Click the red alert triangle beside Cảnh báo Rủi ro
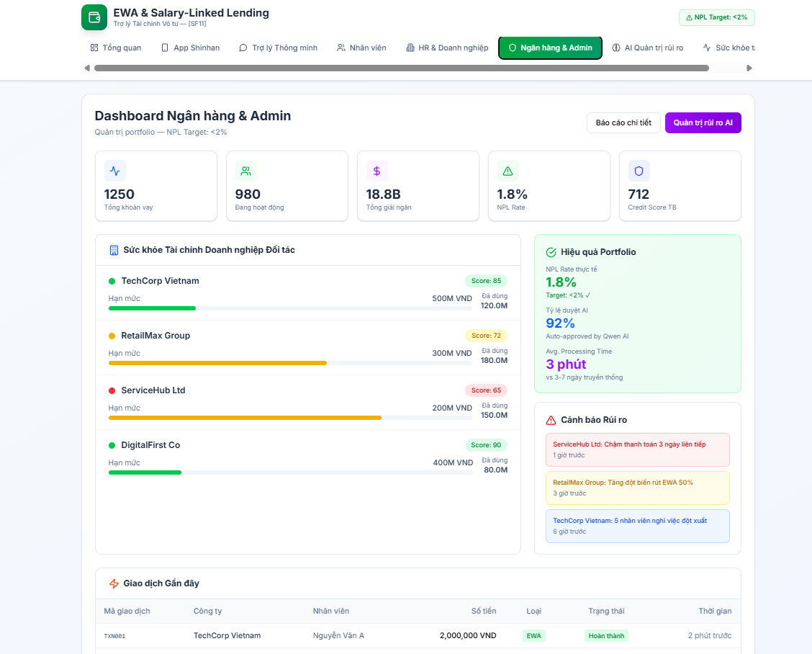The width and height of the screenshot is (812, 654). click(x=551, y=421)
